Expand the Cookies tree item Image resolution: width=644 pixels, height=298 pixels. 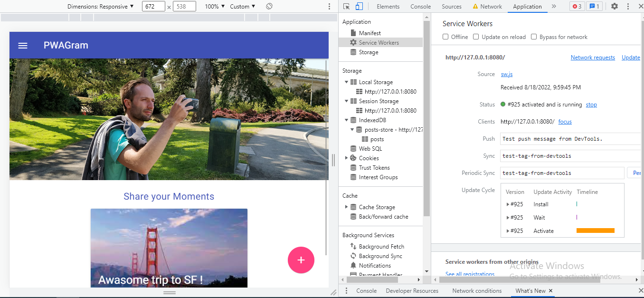(346, 158)
